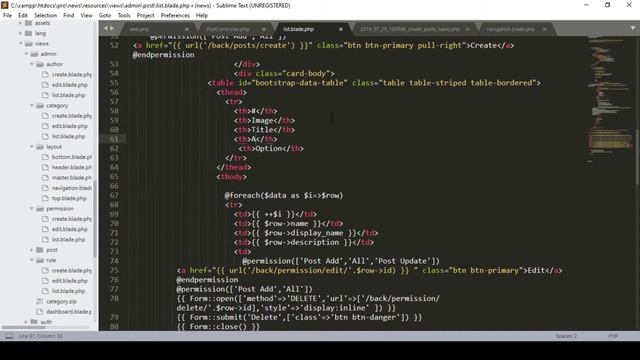
Task: Open list.blade.php under author folder
Action: 69,95
